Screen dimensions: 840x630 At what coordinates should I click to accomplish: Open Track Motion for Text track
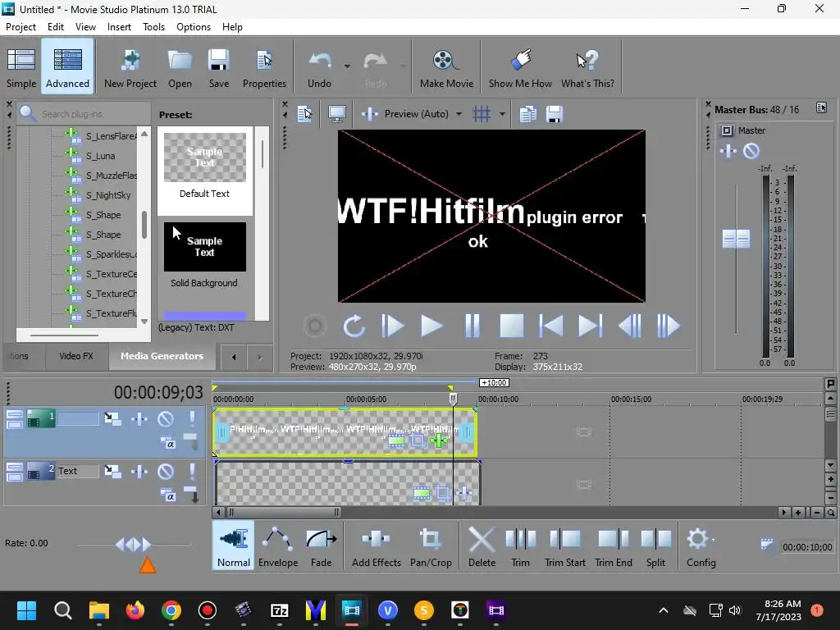pyautogui.click(x=112, y=471)
